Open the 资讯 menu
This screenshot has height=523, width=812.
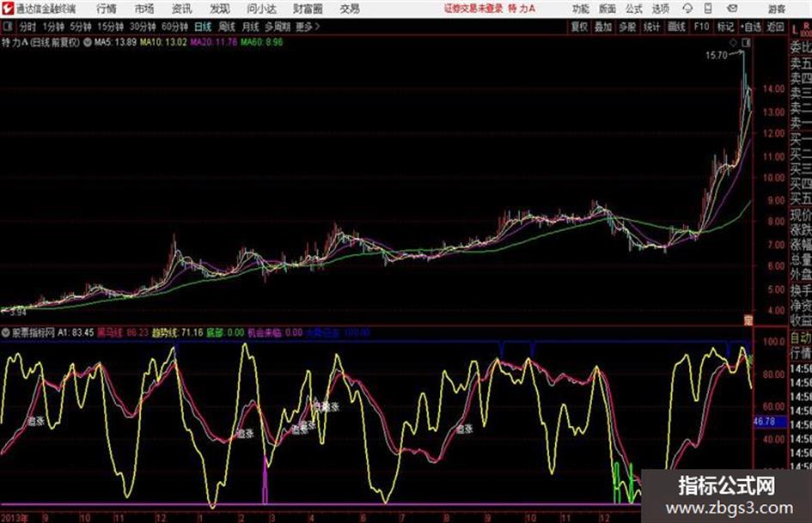click(181, 9)
